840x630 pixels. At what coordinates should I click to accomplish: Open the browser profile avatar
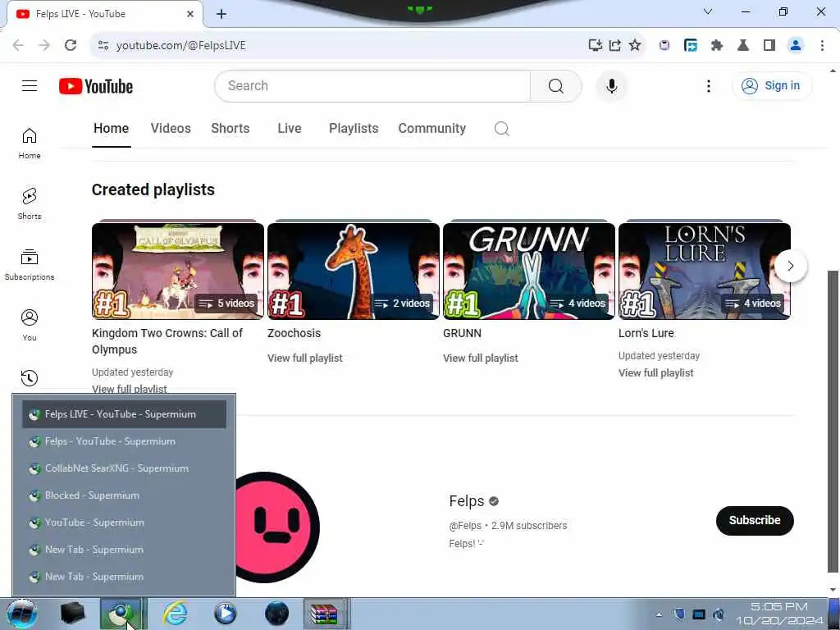coord(796,46)
